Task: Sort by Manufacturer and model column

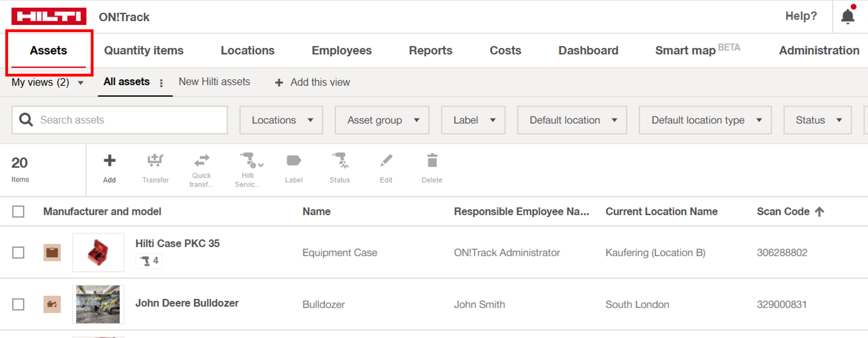Action: [x=102, y=212]
